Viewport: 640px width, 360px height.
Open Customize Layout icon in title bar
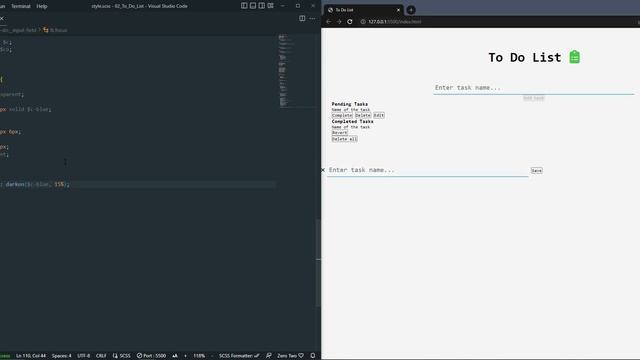tap(271, 6)
